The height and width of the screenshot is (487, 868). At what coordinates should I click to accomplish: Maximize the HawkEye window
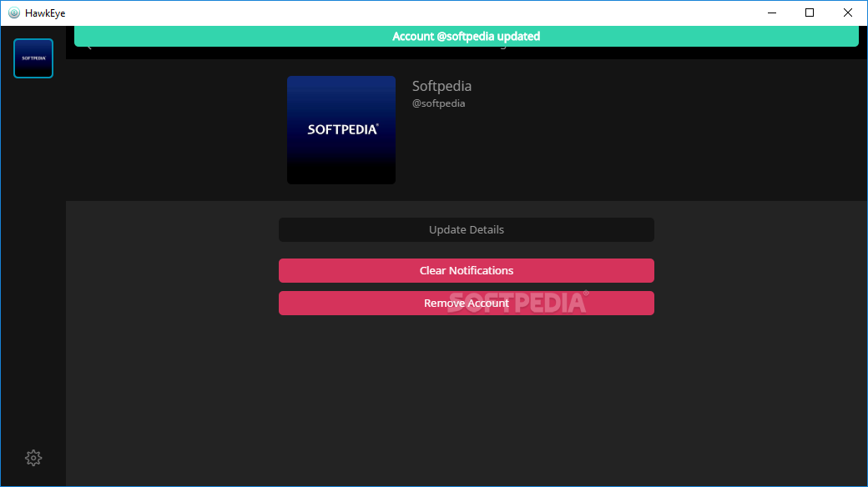tap(810, 13)
